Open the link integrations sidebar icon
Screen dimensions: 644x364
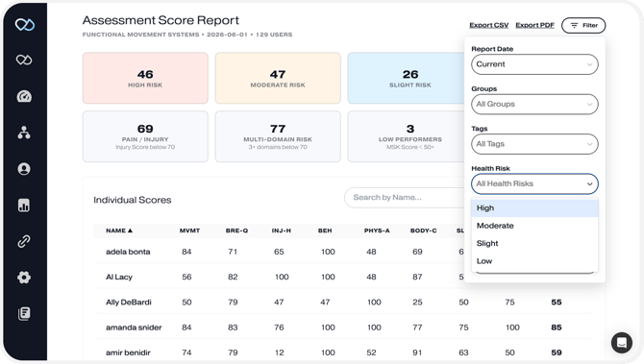tap(24, 241)
